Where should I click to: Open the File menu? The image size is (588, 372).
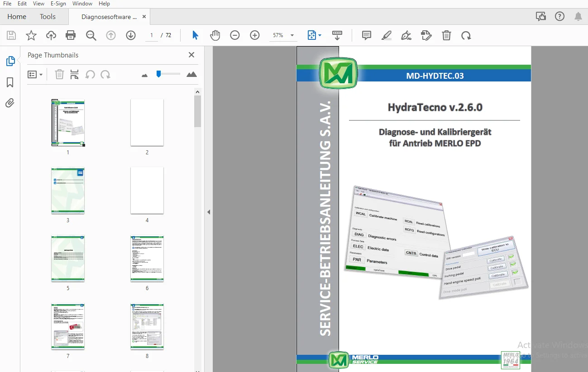pos(7,4)
